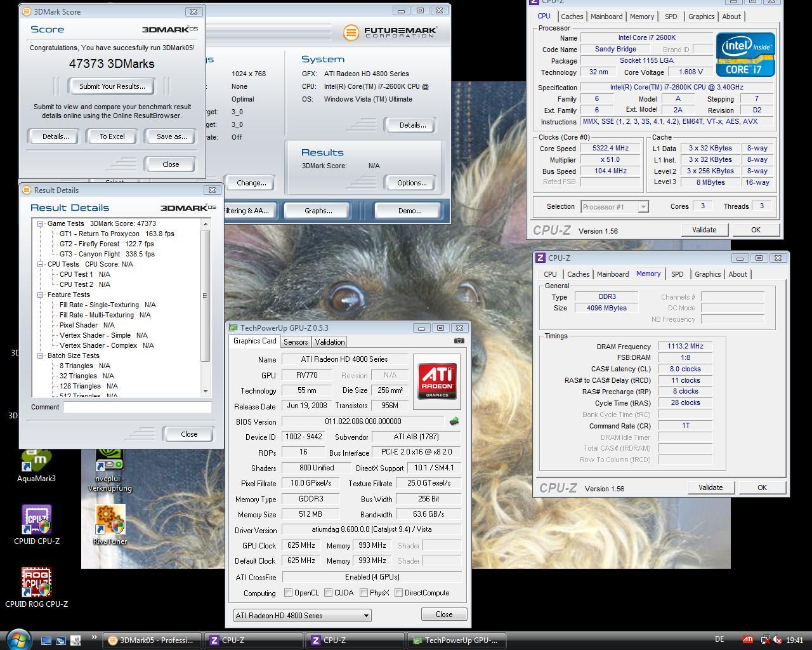The width and height of the screenshot is (812, 650).
Task: Enable the PhysX checkbox
Action: 363,593
